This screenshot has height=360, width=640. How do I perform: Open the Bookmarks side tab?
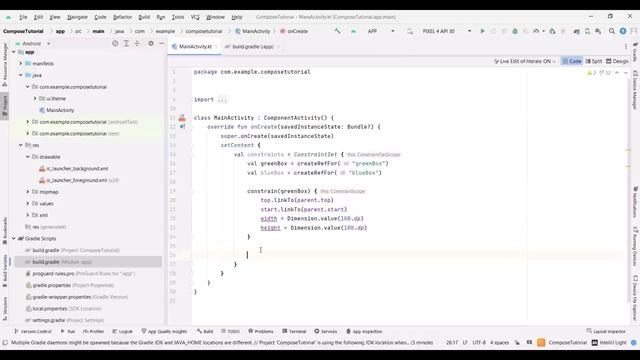pyautogui.click(x=5, y=231)
